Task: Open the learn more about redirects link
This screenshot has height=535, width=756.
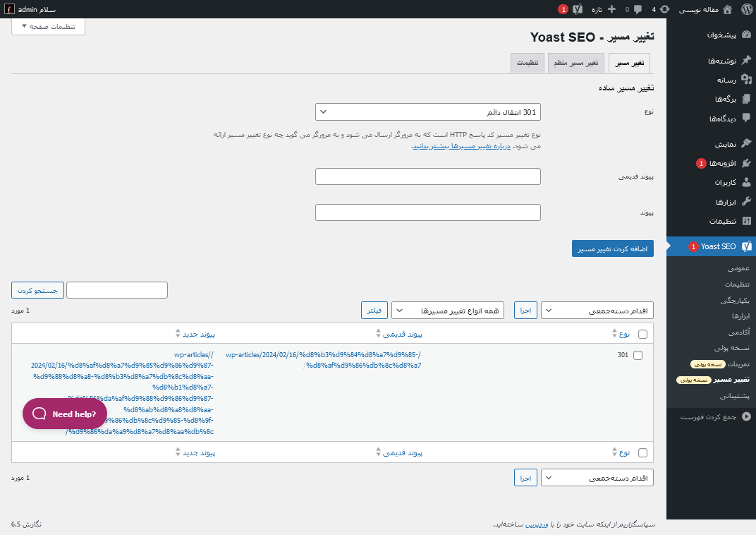Action: [463, 145]
